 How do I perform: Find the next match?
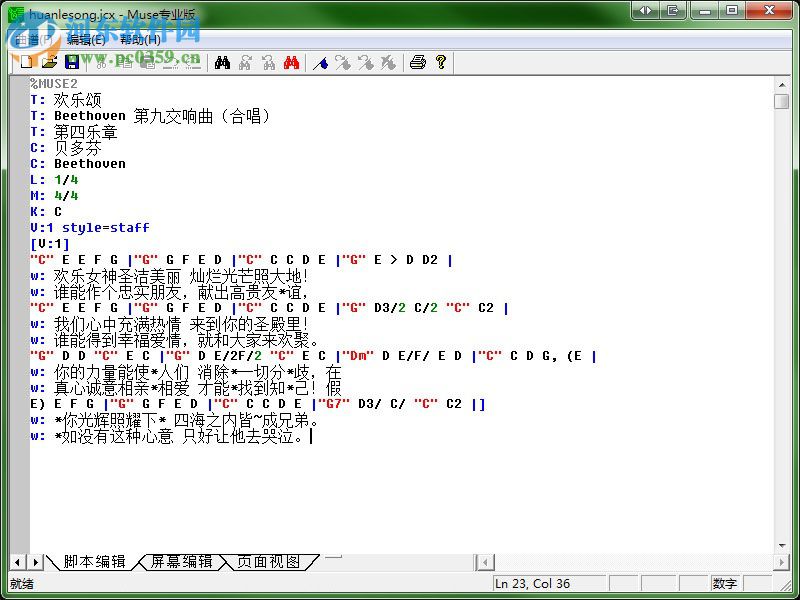pos(247,62)
